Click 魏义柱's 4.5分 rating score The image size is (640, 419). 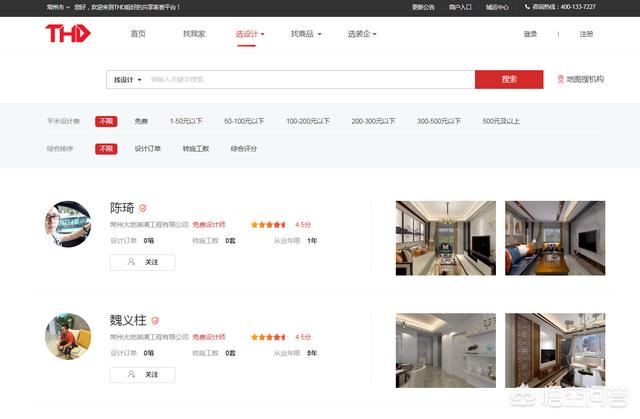(303, 337)
